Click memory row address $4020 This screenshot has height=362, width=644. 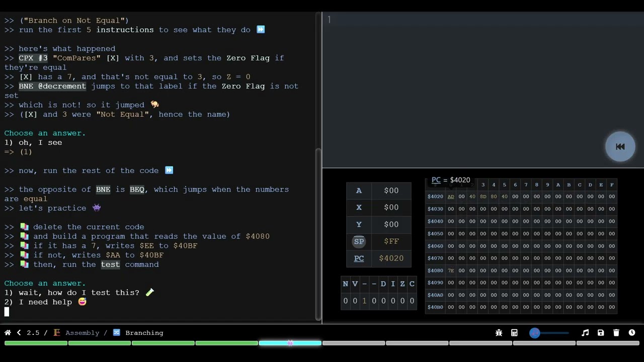[435, 197]
